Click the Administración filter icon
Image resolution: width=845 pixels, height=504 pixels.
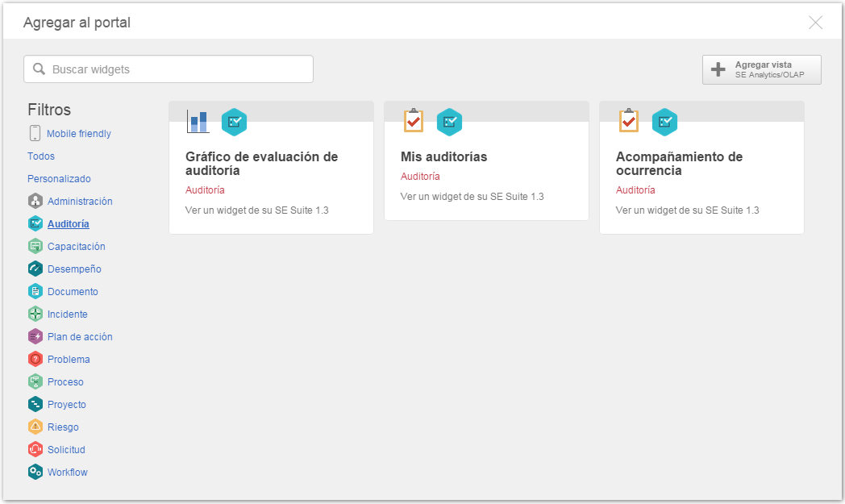[35, 201]
